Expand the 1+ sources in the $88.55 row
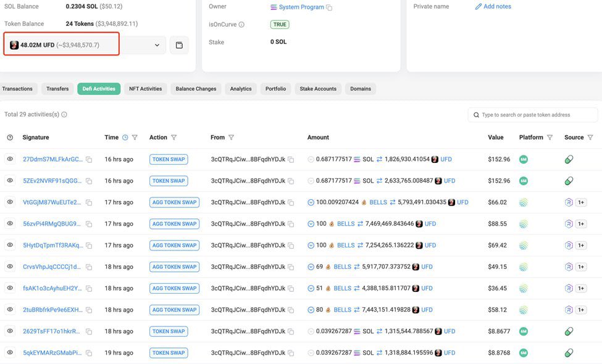 coord(581,223)
